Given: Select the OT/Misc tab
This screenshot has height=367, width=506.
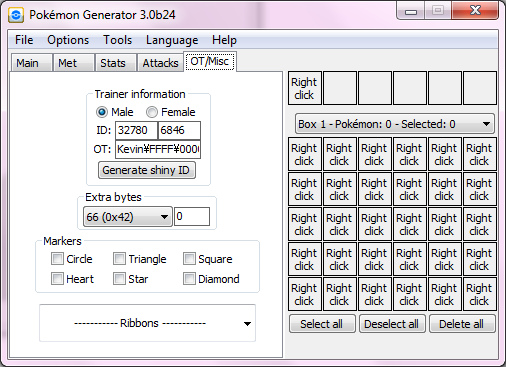Looking at the screenshot, I should (210, 61).
